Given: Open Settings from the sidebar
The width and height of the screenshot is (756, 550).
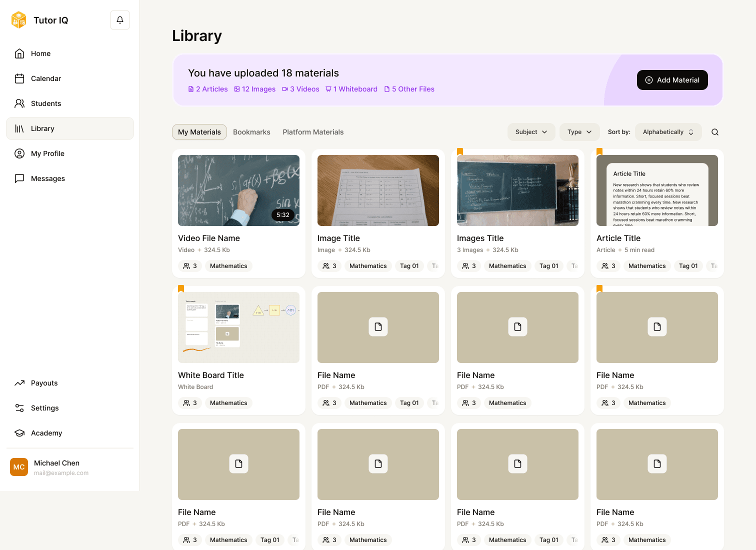Looking at the screenshot, I should [x=70, y=408].
